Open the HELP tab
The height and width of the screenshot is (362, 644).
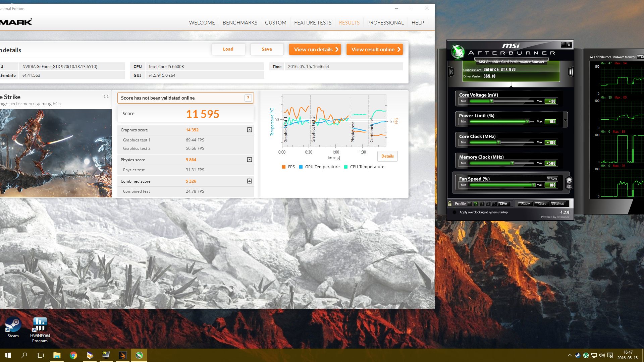(418, 22)
